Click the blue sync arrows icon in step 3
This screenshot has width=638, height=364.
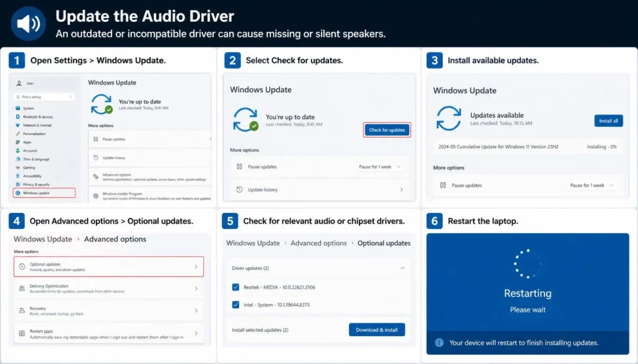click(449, 118)
